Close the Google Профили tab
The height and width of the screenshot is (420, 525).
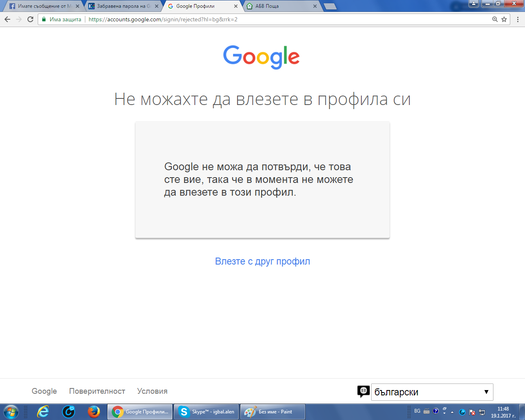coord(236,6)
